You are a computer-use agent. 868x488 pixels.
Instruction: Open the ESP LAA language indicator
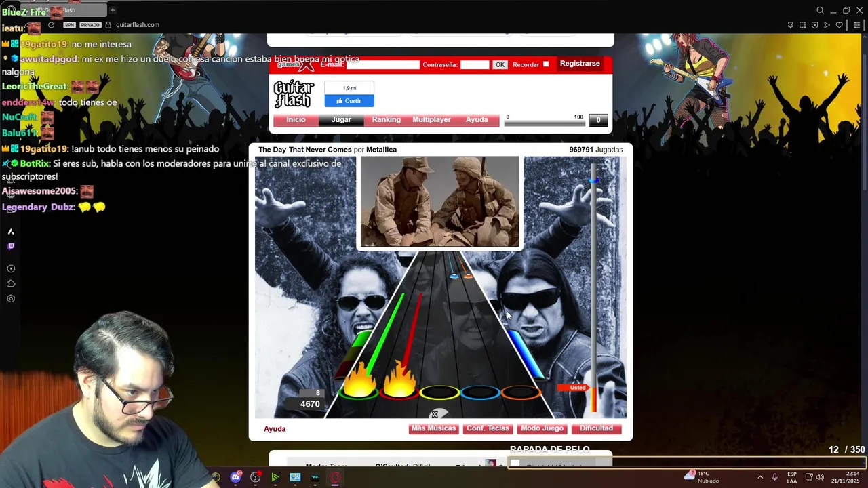point(792,477)
